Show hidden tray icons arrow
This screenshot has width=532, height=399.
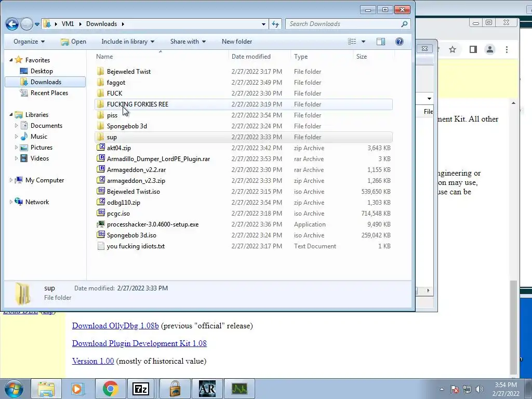pyautogui.click(x=442, y=389)
